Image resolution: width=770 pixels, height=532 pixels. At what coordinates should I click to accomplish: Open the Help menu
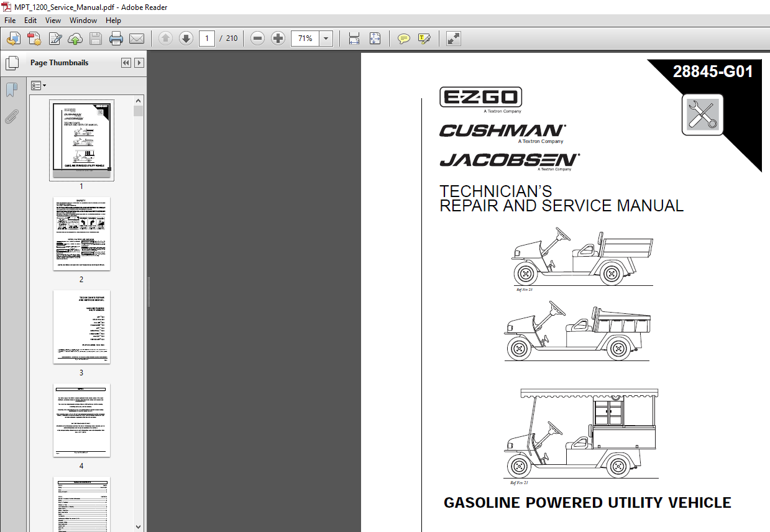coord(113,21)
